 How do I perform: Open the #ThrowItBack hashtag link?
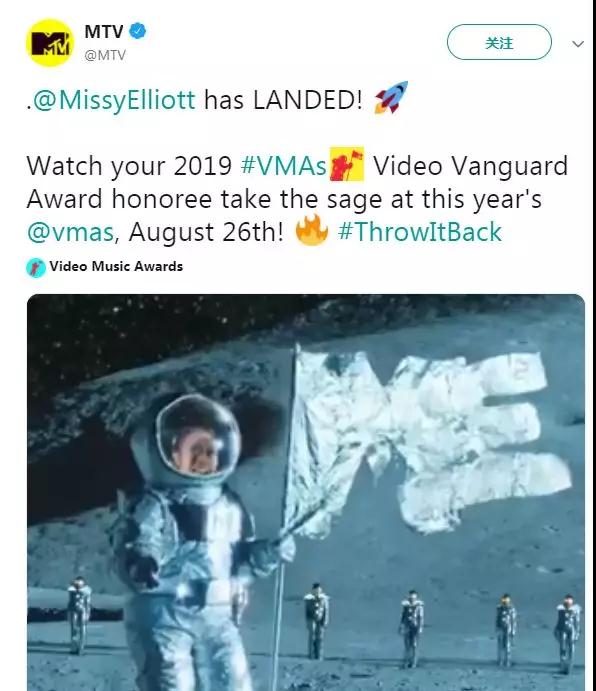tap(420, 232)
